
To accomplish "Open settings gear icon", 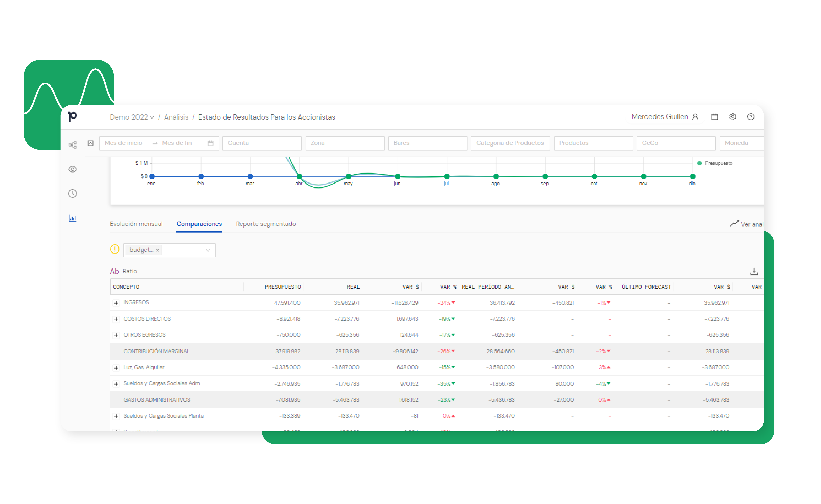I will [x=732, y=117].
